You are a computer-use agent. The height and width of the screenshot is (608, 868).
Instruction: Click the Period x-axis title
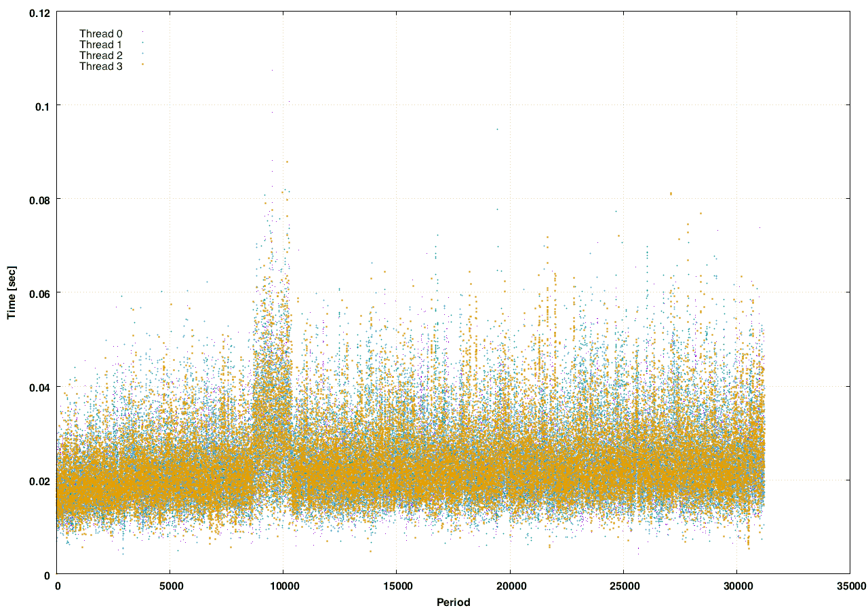(453, 601)
